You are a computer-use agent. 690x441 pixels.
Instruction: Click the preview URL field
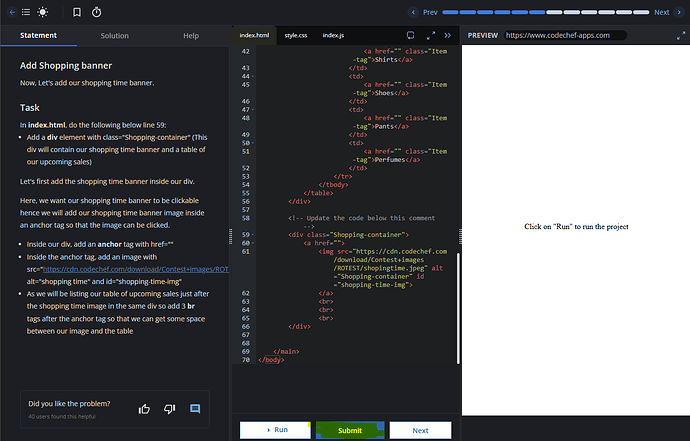pos(565,35)
